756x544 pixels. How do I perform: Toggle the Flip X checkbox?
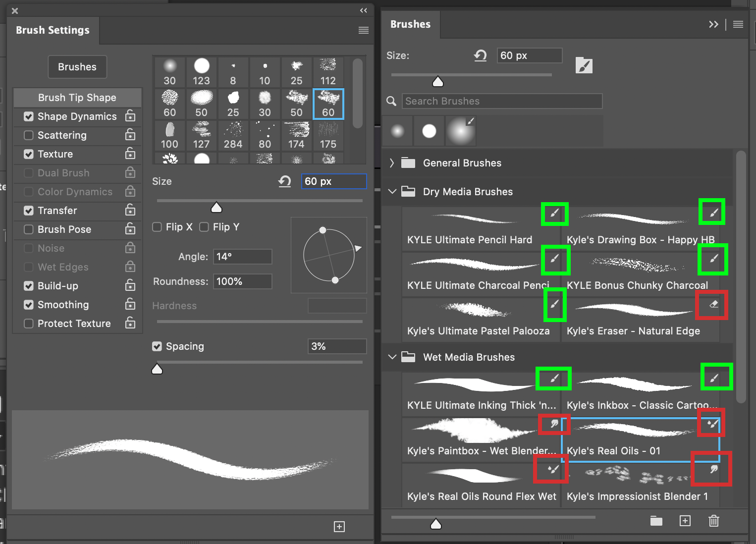click(158, 227)
